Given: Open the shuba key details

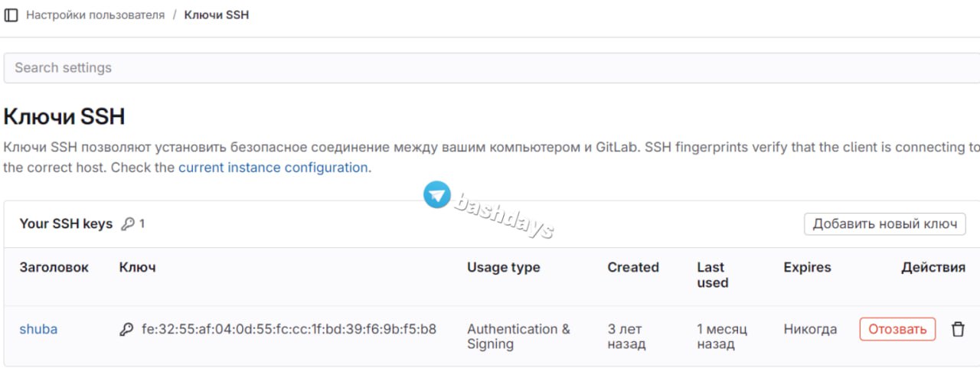Looking at the screenshot, I should (x=38, y=329).
